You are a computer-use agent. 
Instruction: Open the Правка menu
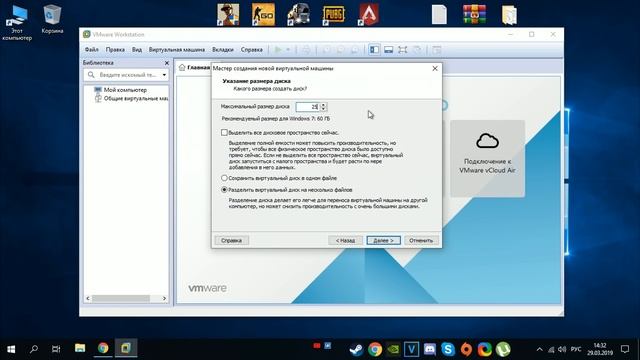tap(115, 49)
